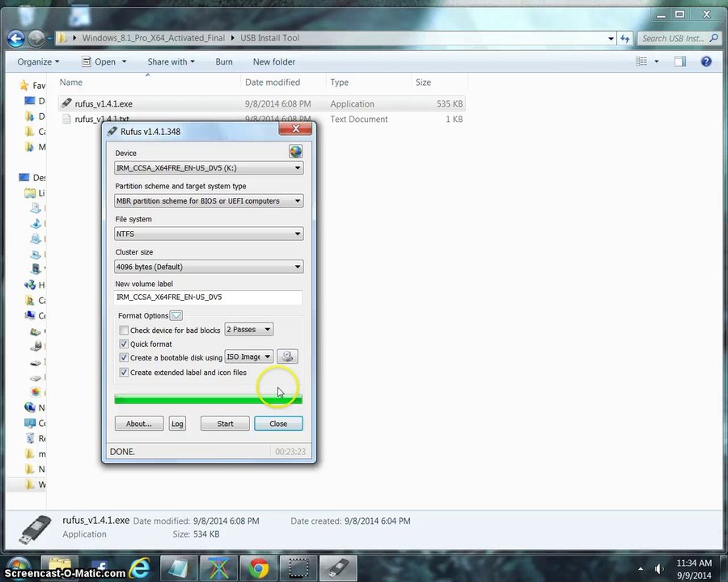Viewport: 728px width, 582px height.
Task: Click the Favorites star in the navigation pane
Action: (x=24, y=85)
